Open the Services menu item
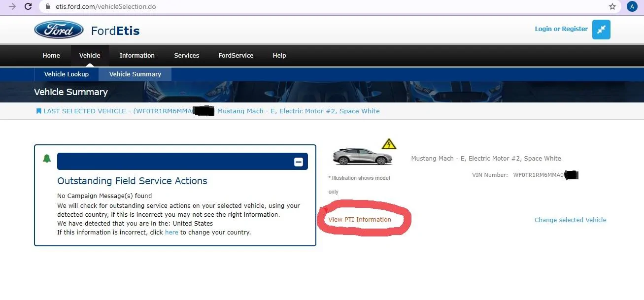This screenshot has height=300, width=644. pos(187,55)
